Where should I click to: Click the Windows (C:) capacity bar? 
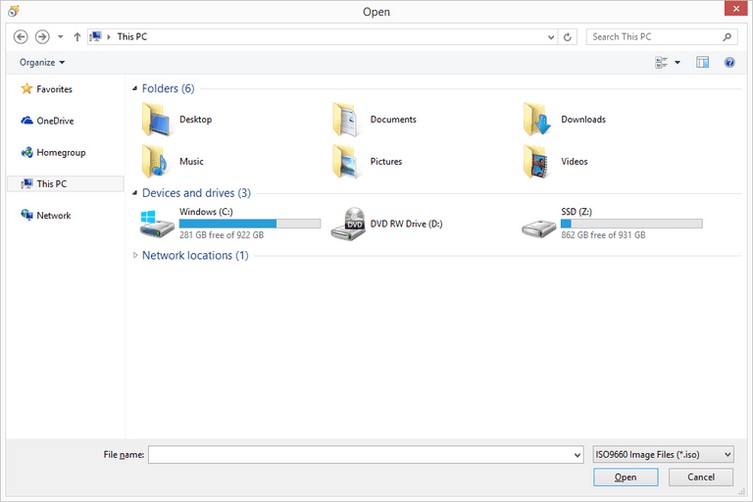[x=250, y=223]
